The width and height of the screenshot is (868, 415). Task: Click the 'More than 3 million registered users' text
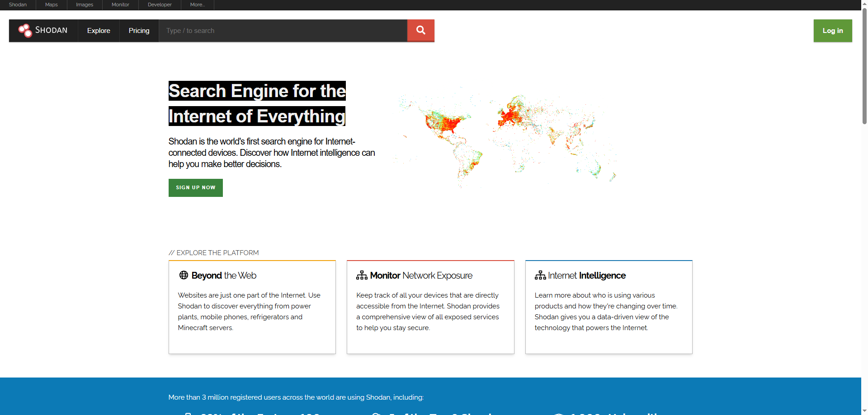tap(296, 397)
